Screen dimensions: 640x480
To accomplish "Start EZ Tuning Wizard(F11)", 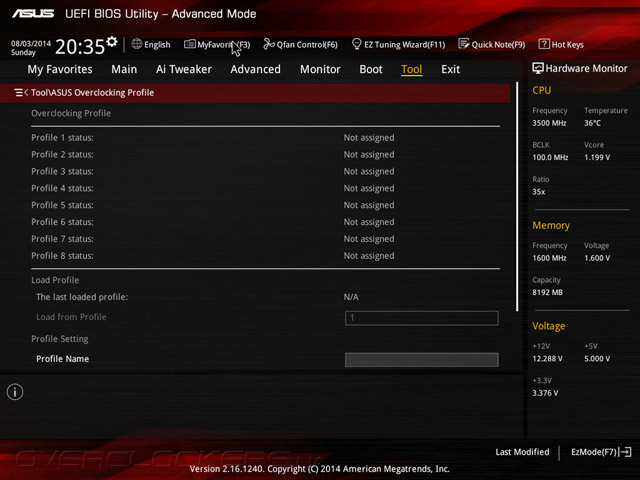I will click(398, 44).
